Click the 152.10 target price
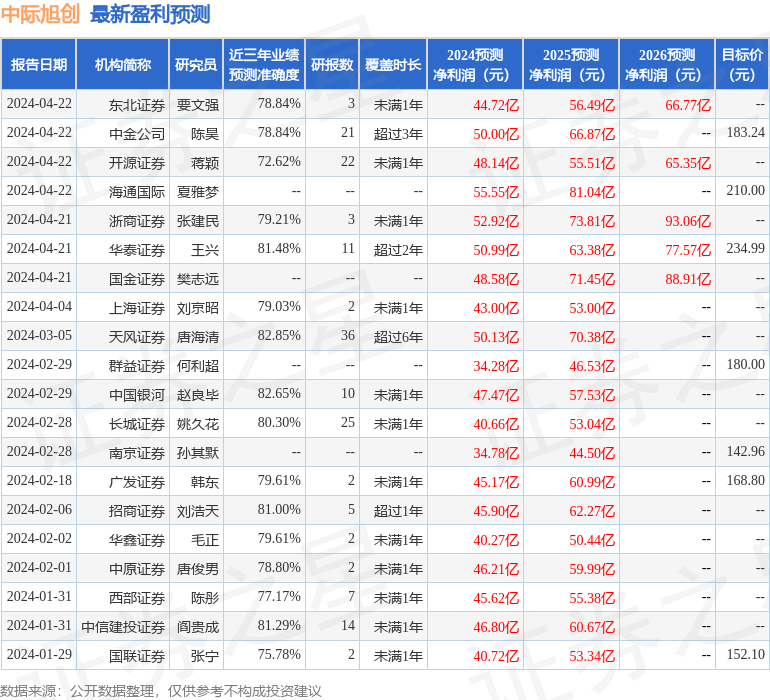This screenshot has height=700, width=770. click(x=745, y=654)
